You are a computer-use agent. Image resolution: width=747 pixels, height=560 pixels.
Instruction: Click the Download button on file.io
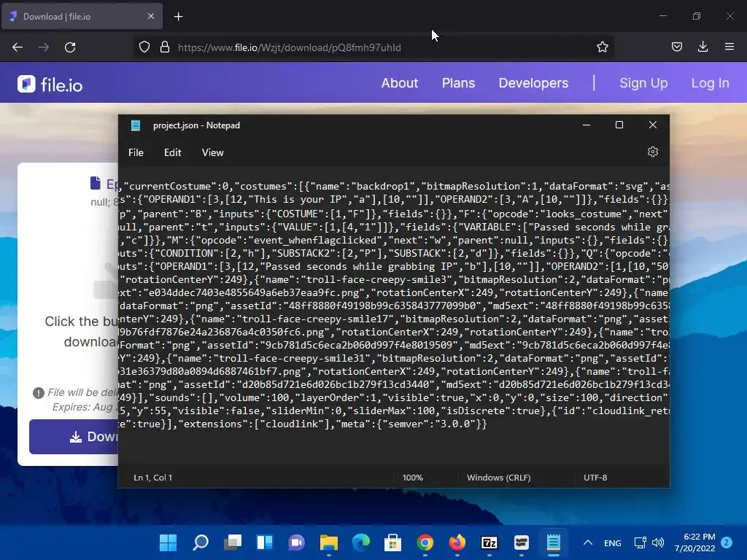(74, 437)
